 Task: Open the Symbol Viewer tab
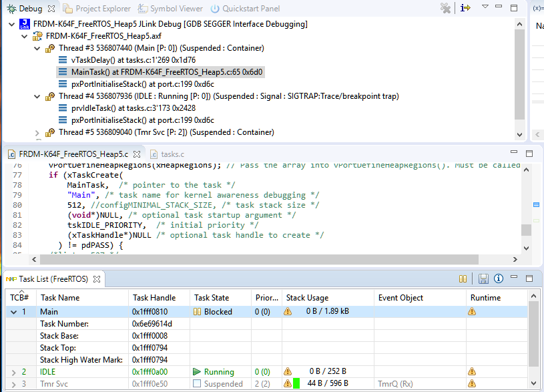click(x=170, y=9)
